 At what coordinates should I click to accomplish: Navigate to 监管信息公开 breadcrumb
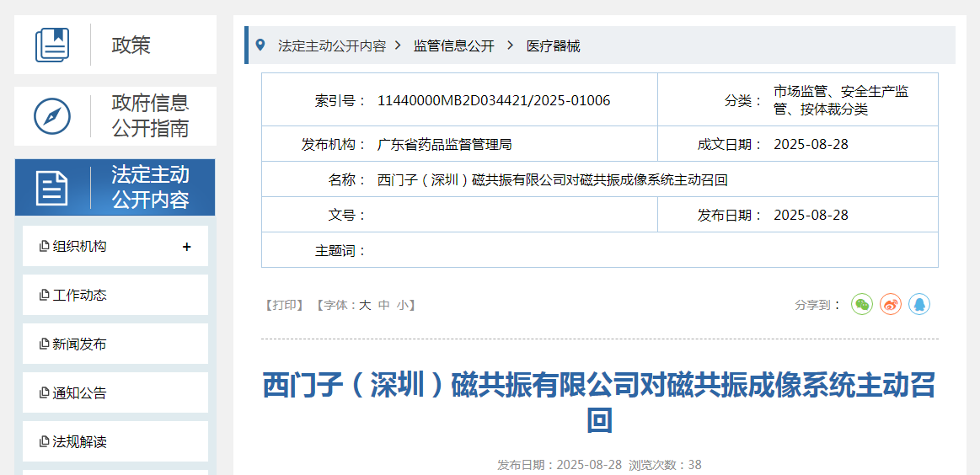(453, 46)
